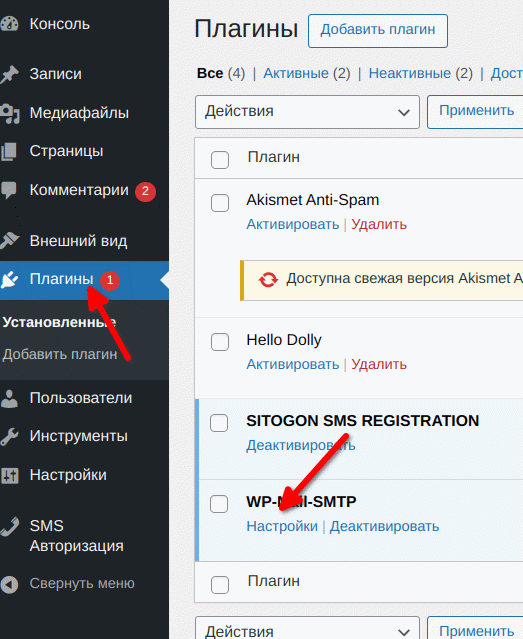Click the Пользователи person icon
Screen dimensions: 523x639
(x=9, y=398)
